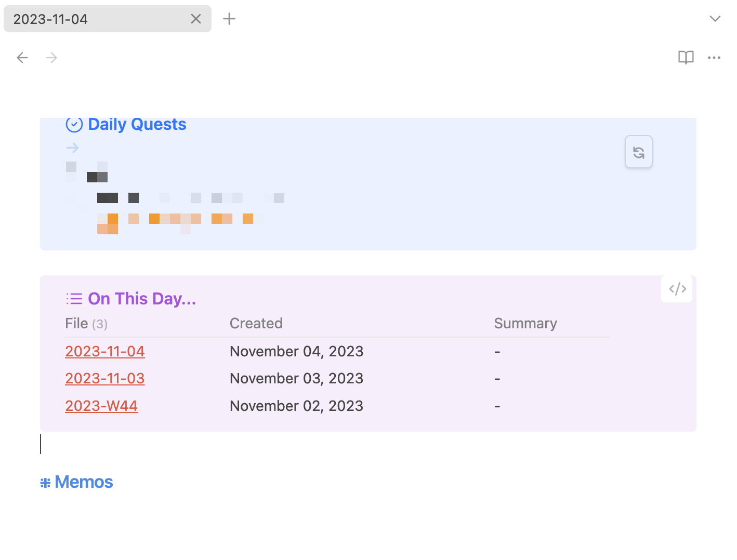Screen dimensions: 737x560
Task: Open the code view icon on On This Day block
Action: pyautogui.click(x=676, y=288)
